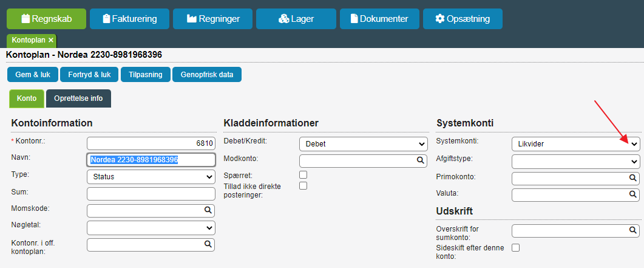Close the Kontoplan tab with X
The height and width of the screenshot is (268, 644).
coord(51,40)
